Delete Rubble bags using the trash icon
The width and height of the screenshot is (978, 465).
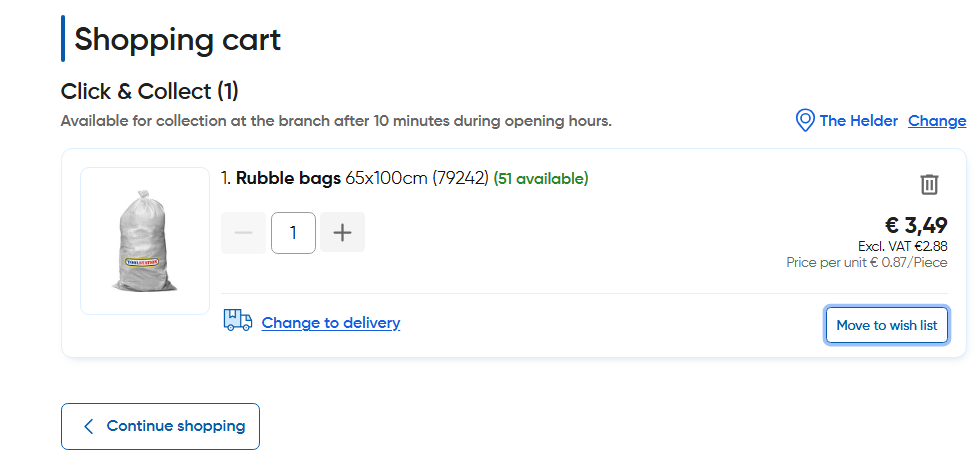(929, 184)
